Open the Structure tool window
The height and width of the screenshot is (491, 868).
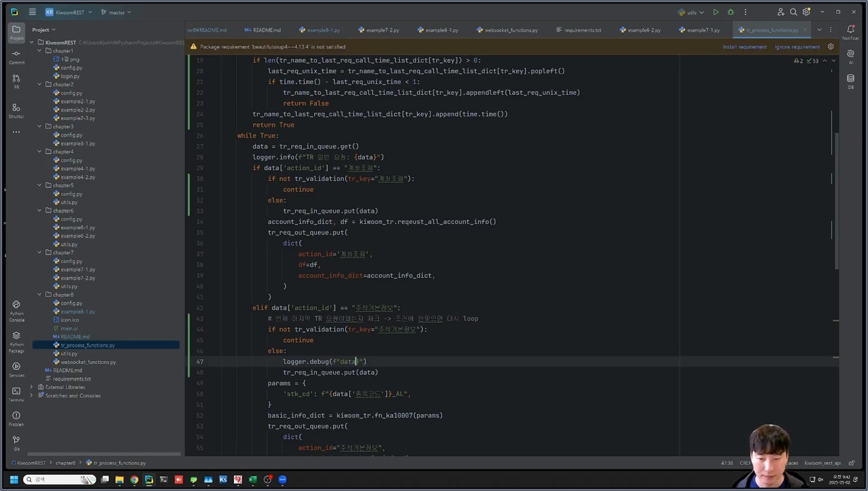(16, 111)
